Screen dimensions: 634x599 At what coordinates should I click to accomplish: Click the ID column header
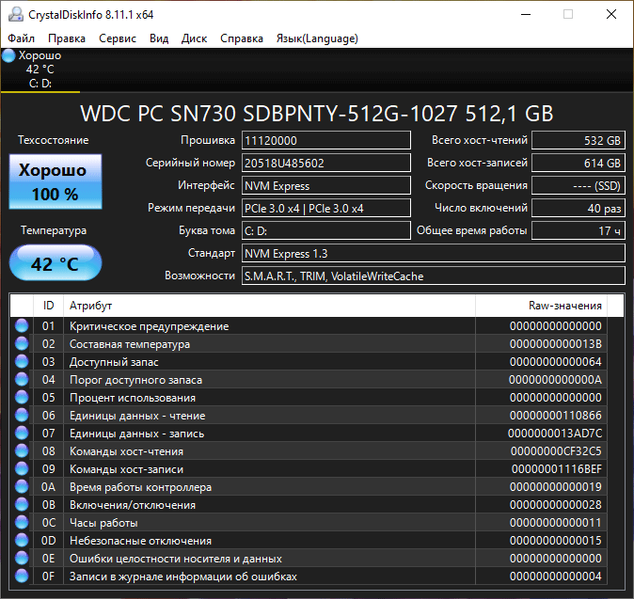(x=49, y=305)
